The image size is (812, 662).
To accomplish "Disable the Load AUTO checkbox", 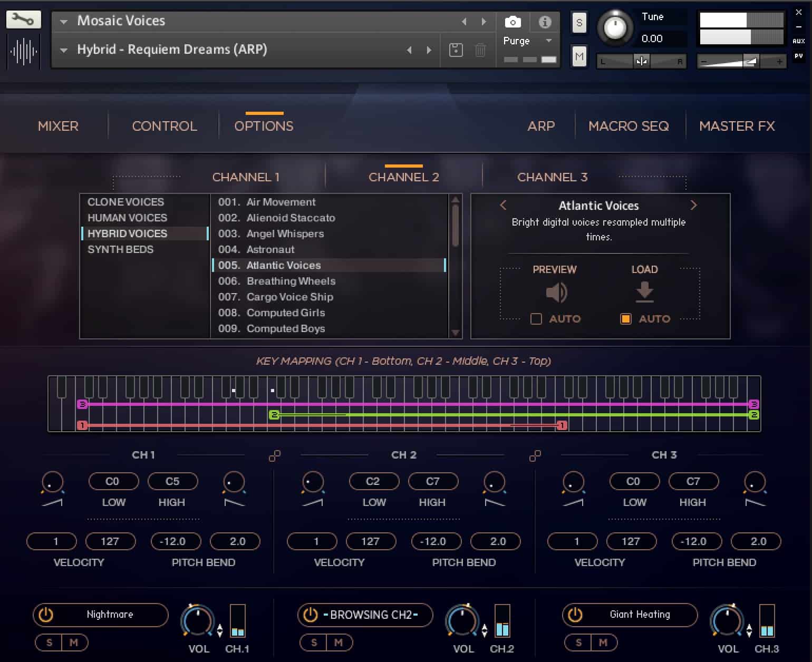I will click(x=626, y=319).
